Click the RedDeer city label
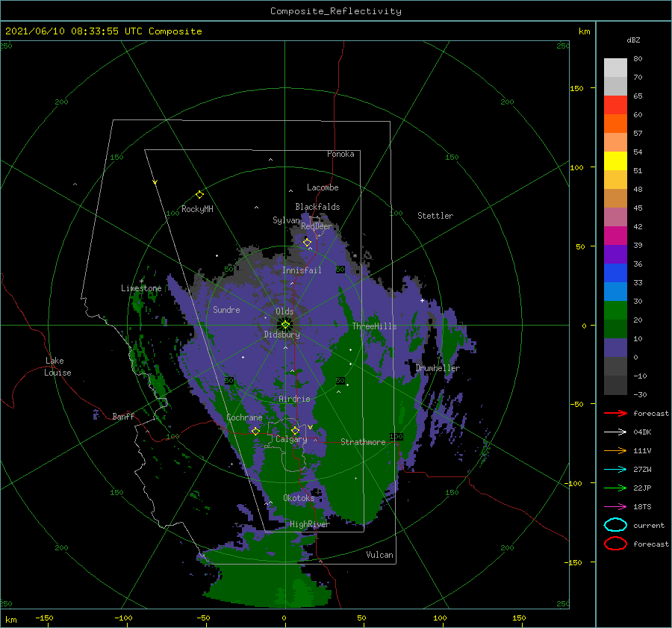 coord(317,226)
